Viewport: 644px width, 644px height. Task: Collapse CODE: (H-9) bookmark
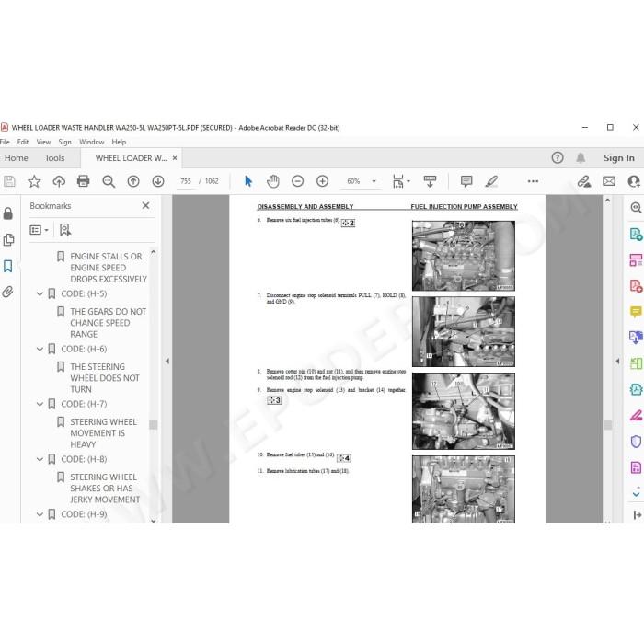pos(40,514)
